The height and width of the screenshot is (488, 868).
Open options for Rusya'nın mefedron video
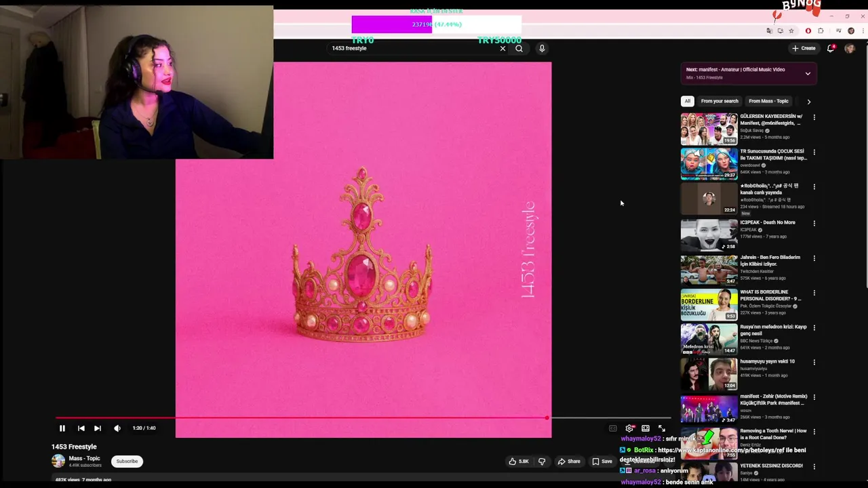[814, 327]
